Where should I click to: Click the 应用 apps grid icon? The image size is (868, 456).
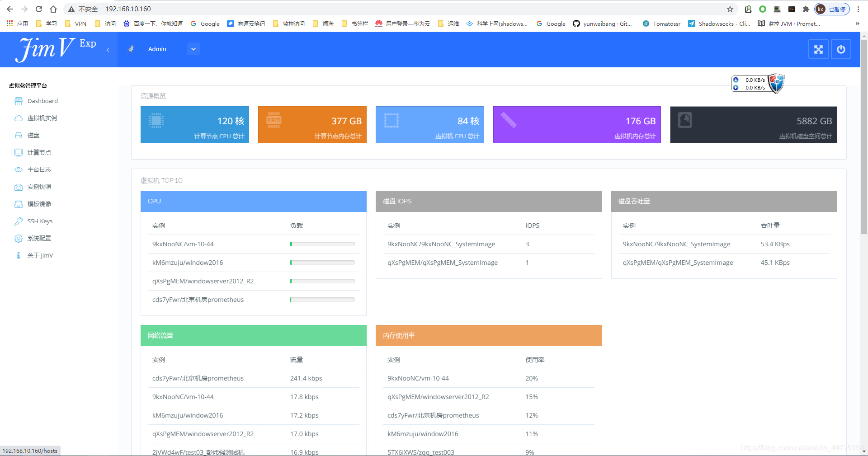[9, 24]
